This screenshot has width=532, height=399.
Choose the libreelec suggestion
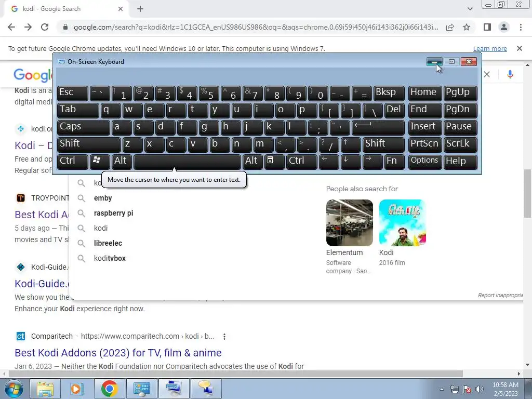(108, 243)
